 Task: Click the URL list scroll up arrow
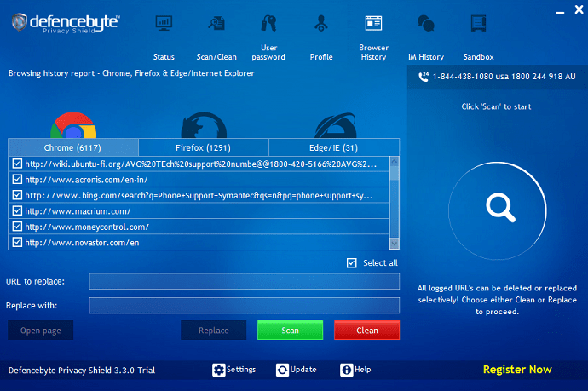coord(394,162)
